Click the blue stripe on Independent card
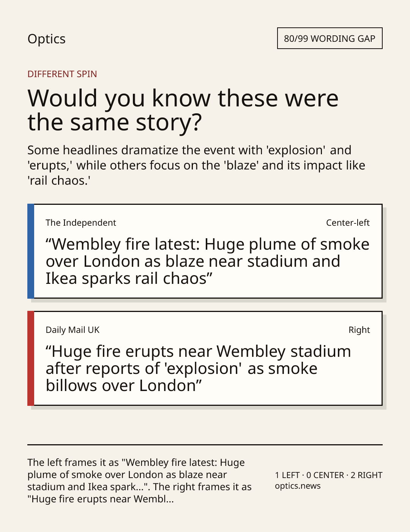Viewport: 410px width, 532px height. pyautogui.click(x=31, y=251)
